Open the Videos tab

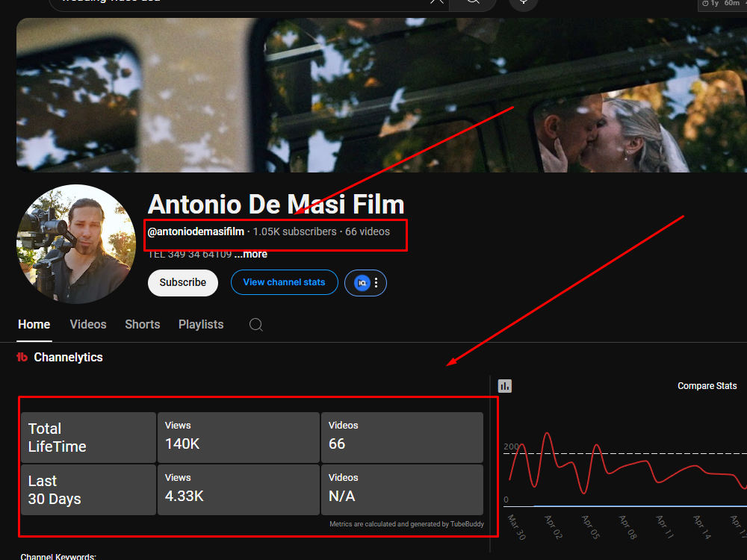click(88, 325)
